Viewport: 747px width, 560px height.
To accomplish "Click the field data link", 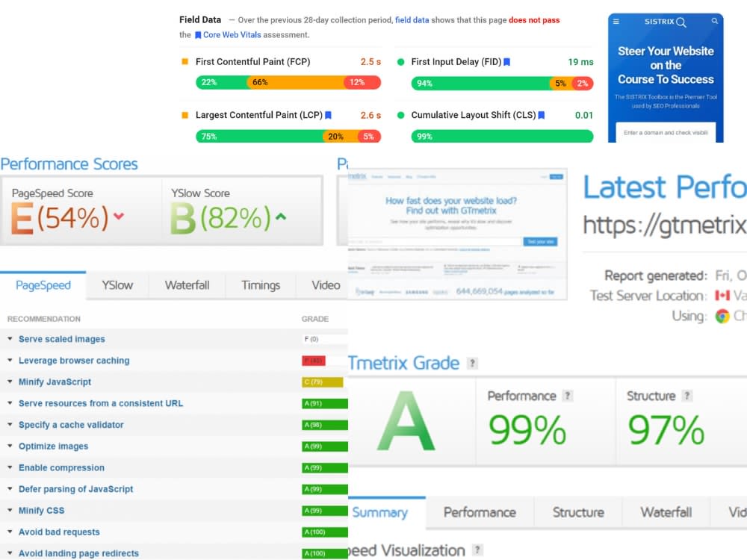I will tap(412, 20).
